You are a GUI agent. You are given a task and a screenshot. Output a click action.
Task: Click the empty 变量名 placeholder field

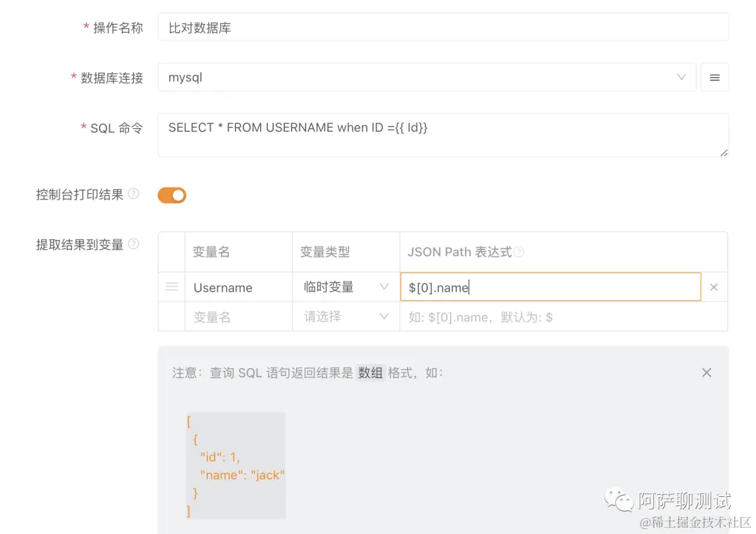pos(238,316)
